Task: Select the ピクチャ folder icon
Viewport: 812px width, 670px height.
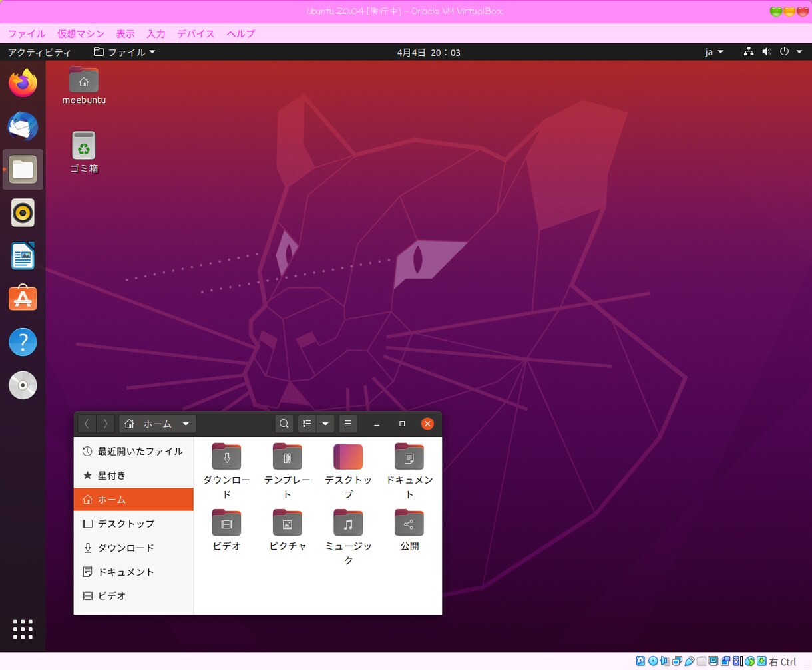Action: tap(288, 523)
